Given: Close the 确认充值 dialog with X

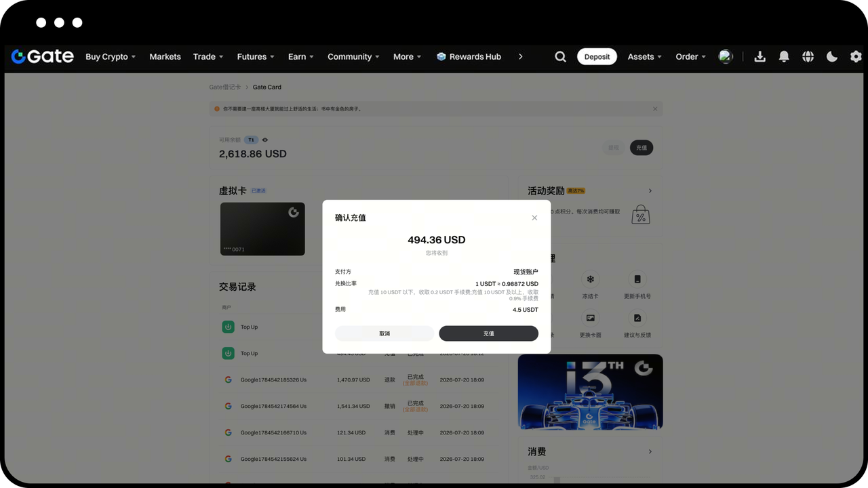Looking at the screenshot, I should click(534, 218).
